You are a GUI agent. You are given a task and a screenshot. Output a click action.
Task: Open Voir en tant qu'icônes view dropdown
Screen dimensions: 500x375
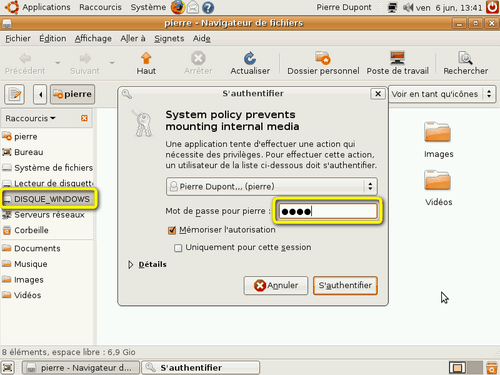click(x=442, y=94)
